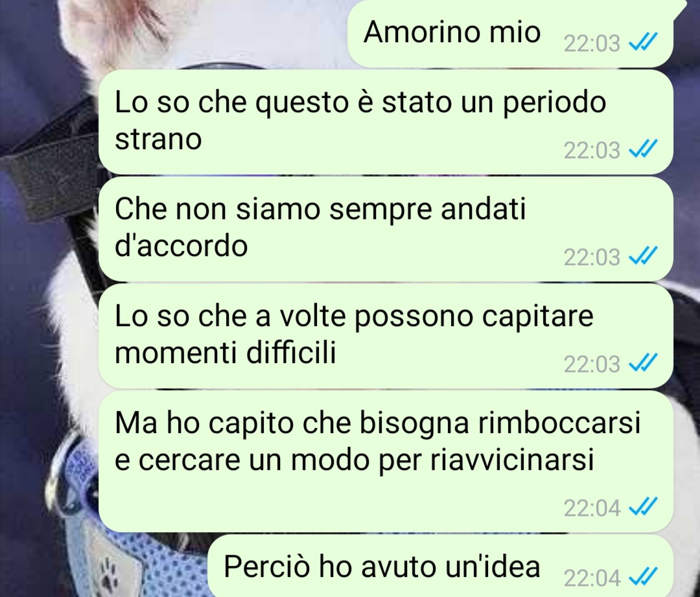Tap the 22:03 timestamp on 'strano' message

tap(592, 150)
